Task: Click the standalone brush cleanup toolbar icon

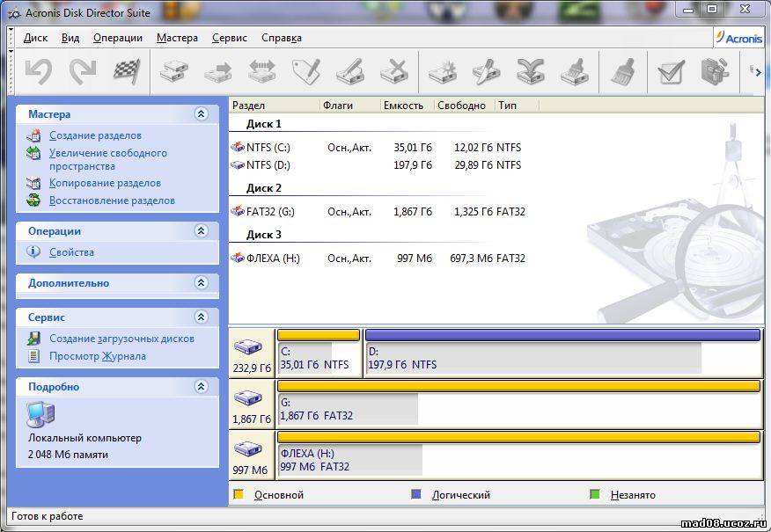Action: tap(623, 72)
